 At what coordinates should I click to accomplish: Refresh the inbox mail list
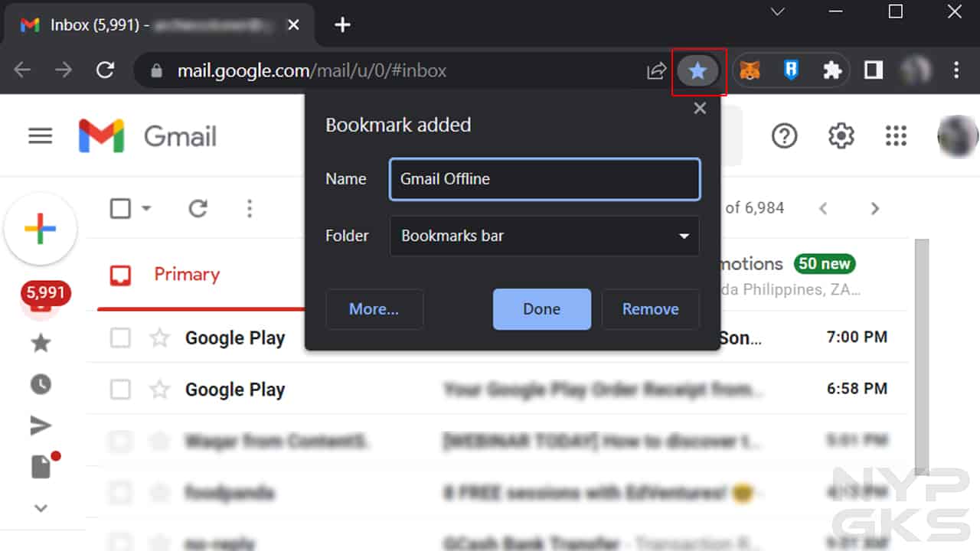(x=198, y=208)
